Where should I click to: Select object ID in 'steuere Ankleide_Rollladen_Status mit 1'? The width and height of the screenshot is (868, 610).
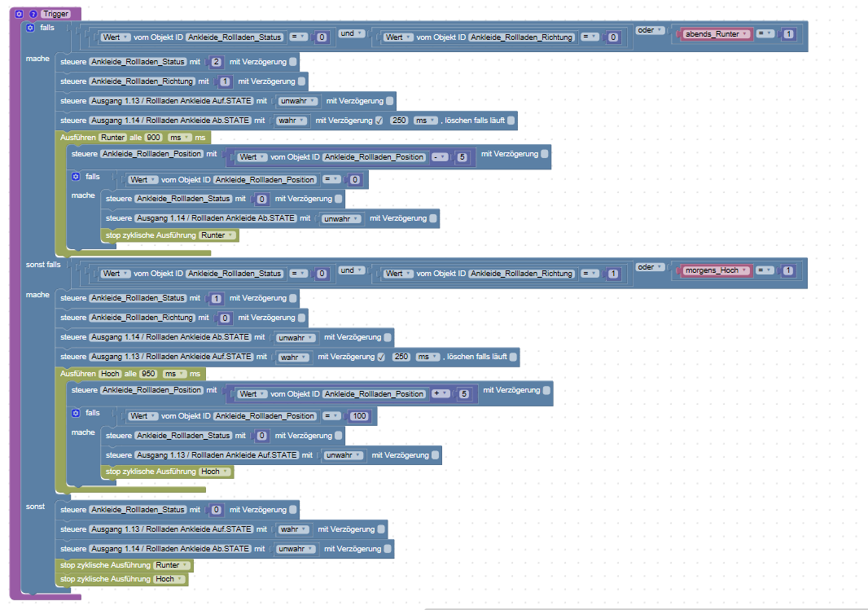pos(138,298)
